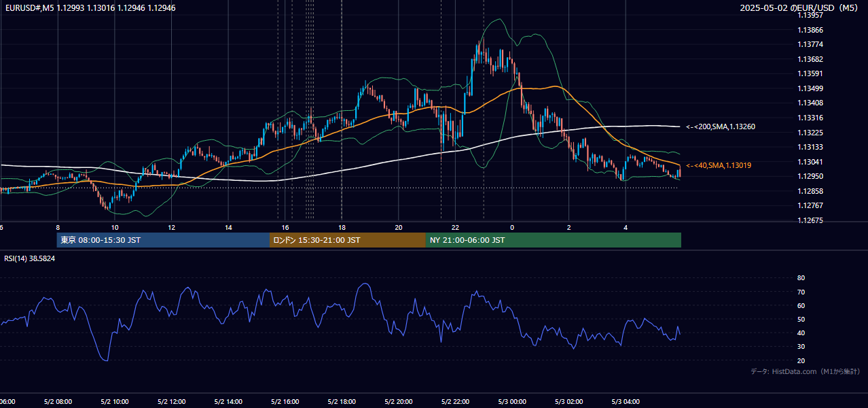
Task: Click price axis value 1.13866
Action: [810, 30]
